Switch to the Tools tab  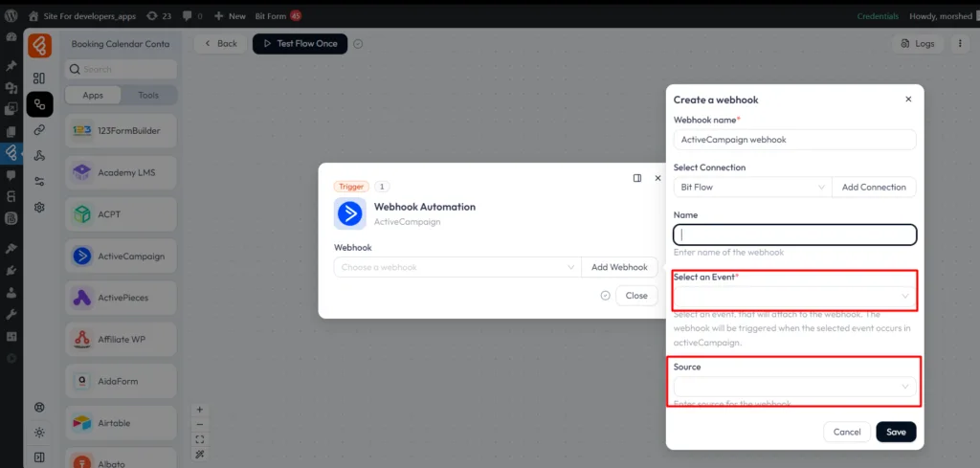point(148,95)
